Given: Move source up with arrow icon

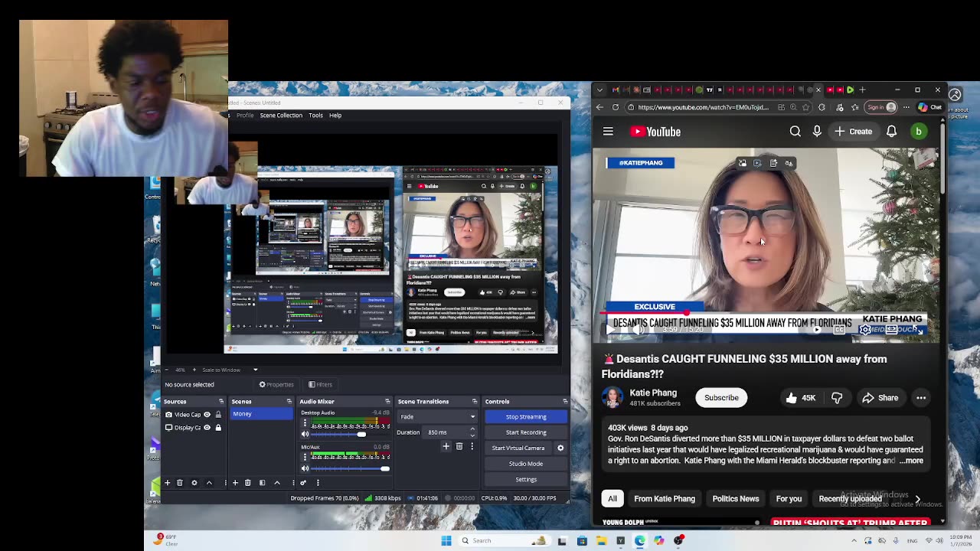Looking at the screenshot, I should tap(209, 483).
